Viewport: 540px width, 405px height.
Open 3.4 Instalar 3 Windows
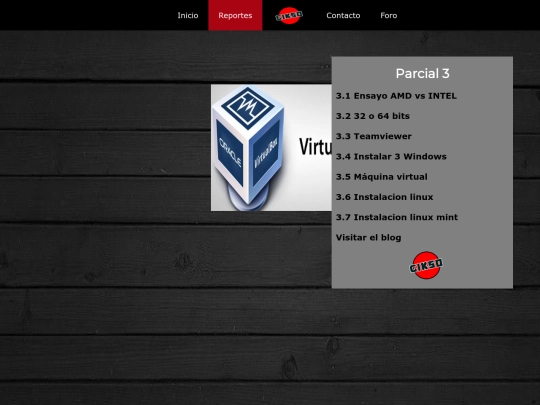[391, 157]
